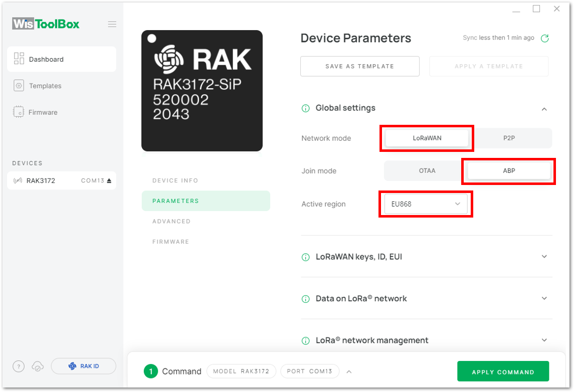Switch network mode to P2P

tap(509, 138)
